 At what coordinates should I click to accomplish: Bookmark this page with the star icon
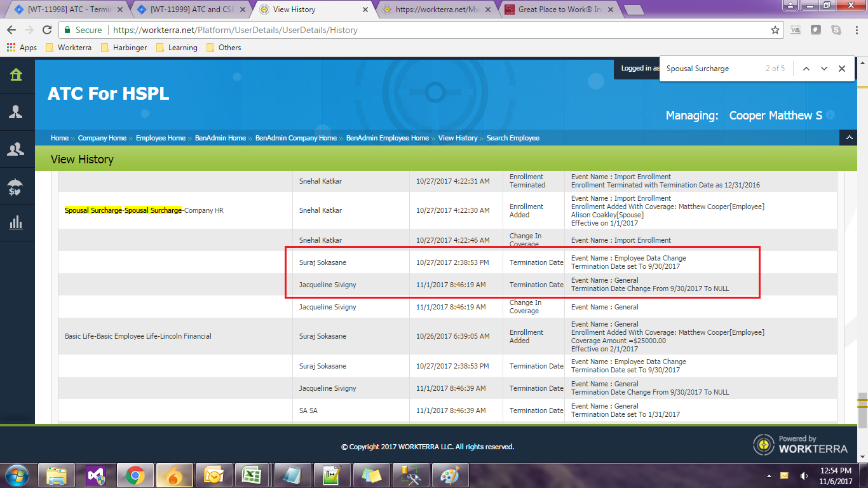pyautogui.click(x=775, y=30)
